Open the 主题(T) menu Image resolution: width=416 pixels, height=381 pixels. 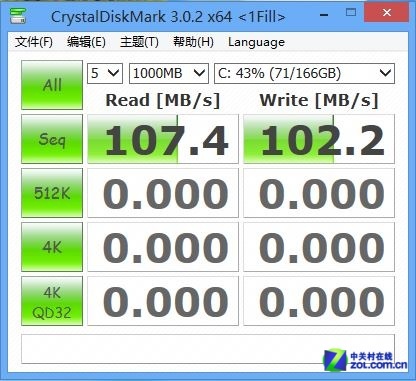(x=139, y=42)
